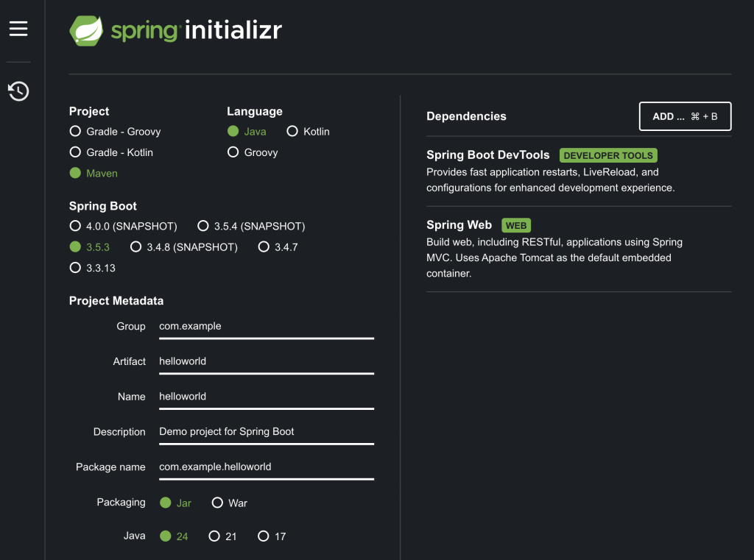Click the DevTools description text

551,180
